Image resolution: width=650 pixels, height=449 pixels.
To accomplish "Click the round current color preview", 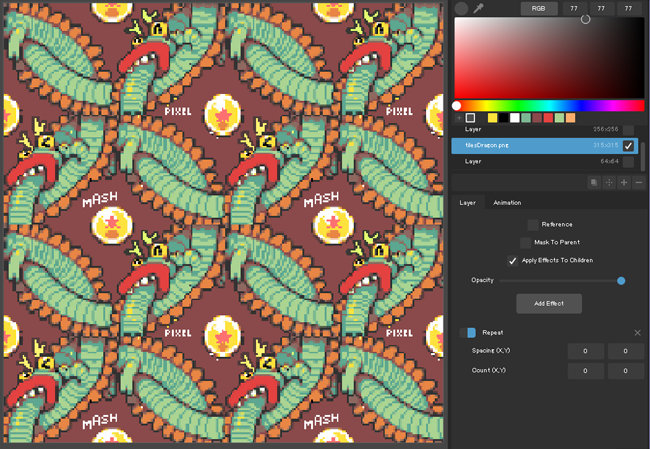I will (x=461, y=8).
